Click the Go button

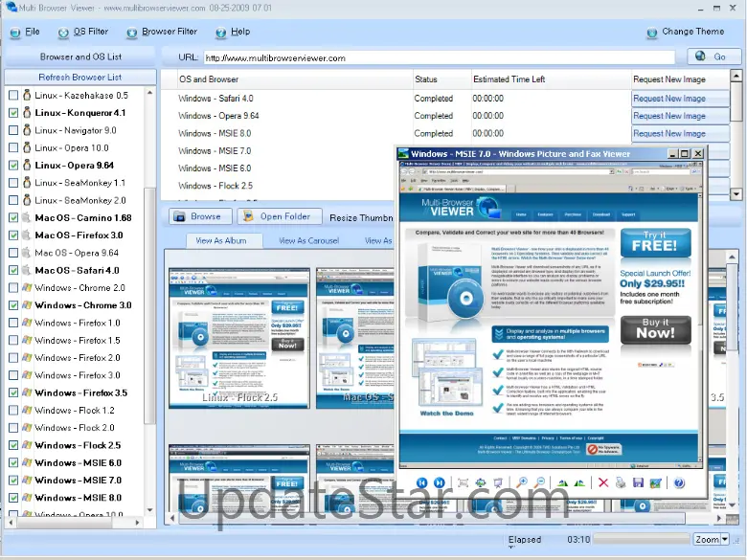click(x=713, y=56)
